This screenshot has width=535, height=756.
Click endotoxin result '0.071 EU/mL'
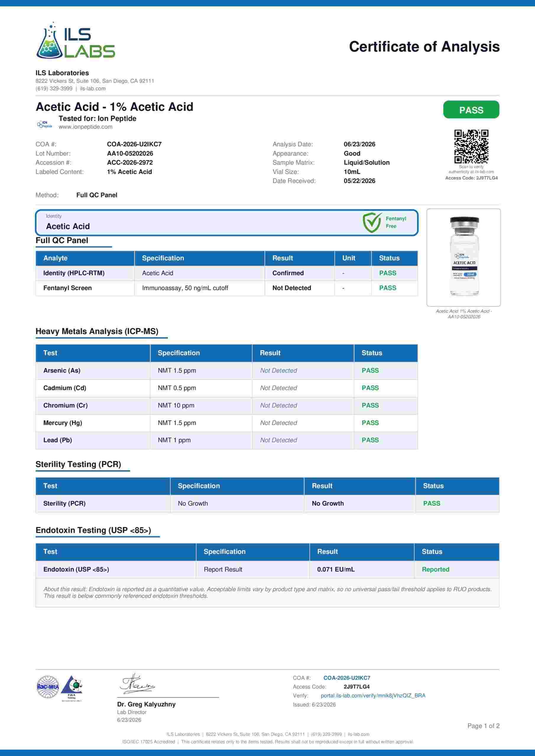click(336, 569)
